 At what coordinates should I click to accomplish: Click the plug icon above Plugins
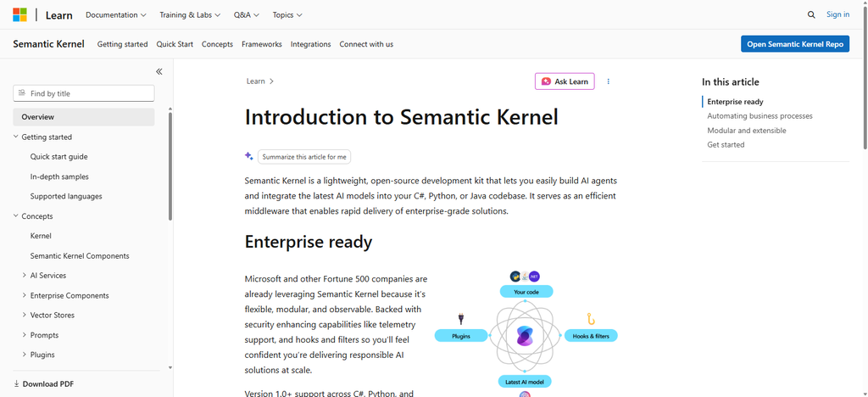pyautogui.click(x=460, y=318)
